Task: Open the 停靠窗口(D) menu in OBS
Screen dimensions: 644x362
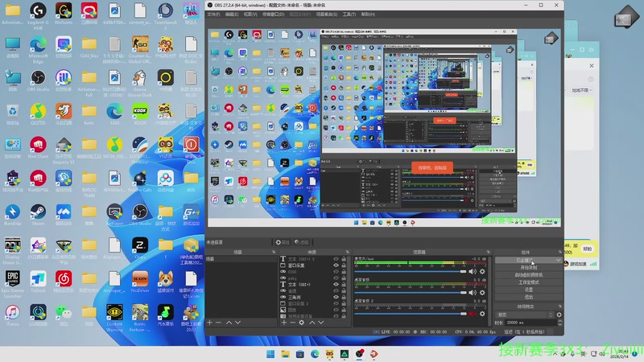Action: (x=273, y=14)
